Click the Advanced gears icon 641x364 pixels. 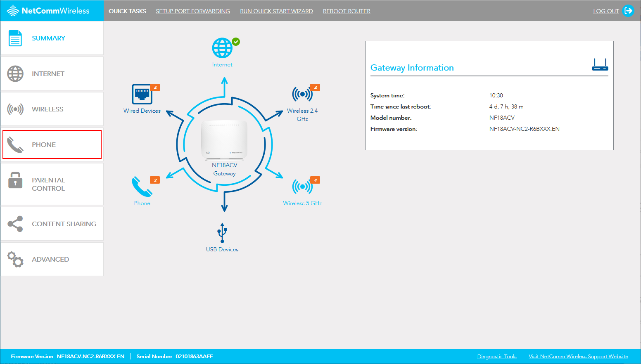tap(15, 259)
